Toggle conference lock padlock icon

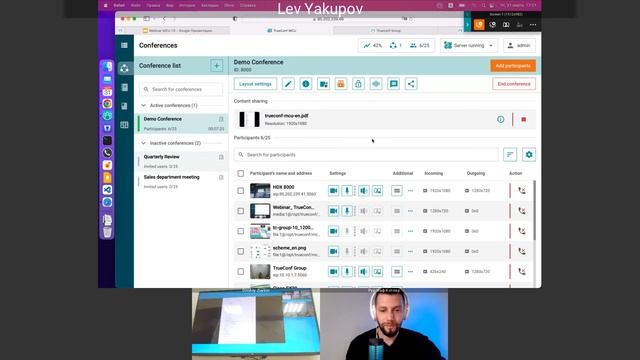pyautogui.click(x=358, y=84)
